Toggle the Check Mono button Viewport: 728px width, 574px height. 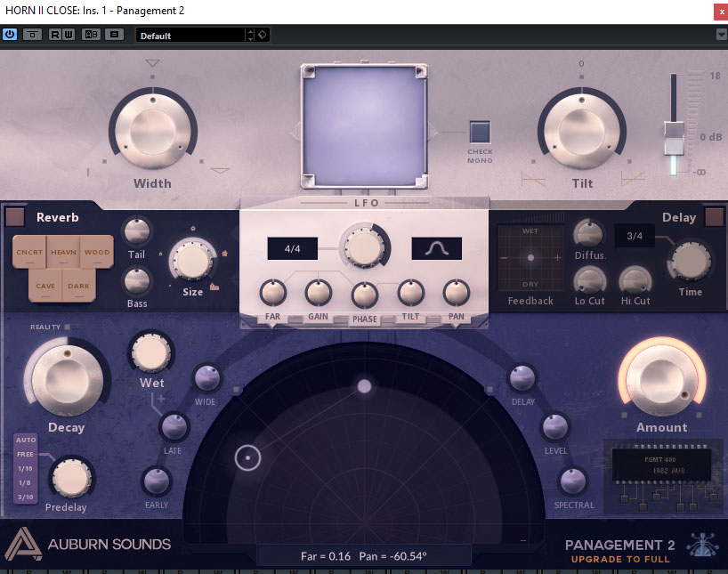click(480, 132)
